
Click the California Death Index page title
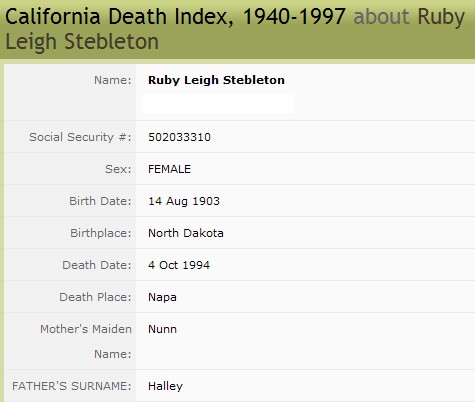pos(235,29)
